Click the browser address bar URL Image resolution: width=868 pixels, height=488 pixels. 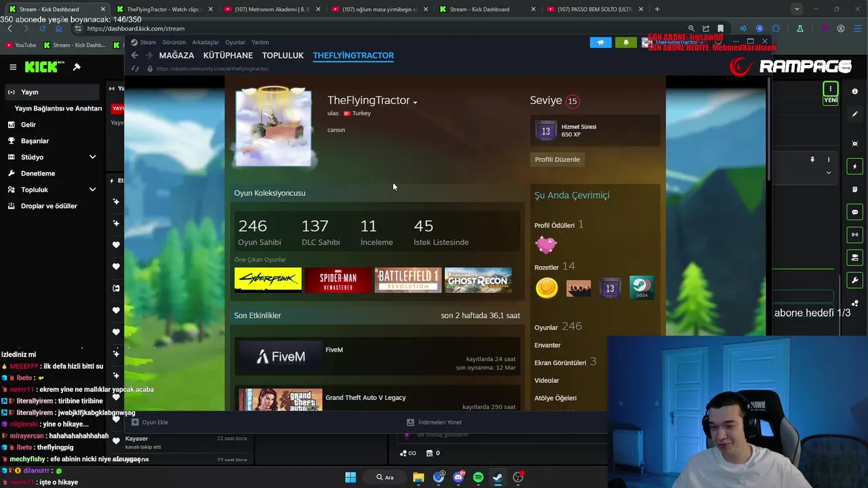(x=136, y=28)
